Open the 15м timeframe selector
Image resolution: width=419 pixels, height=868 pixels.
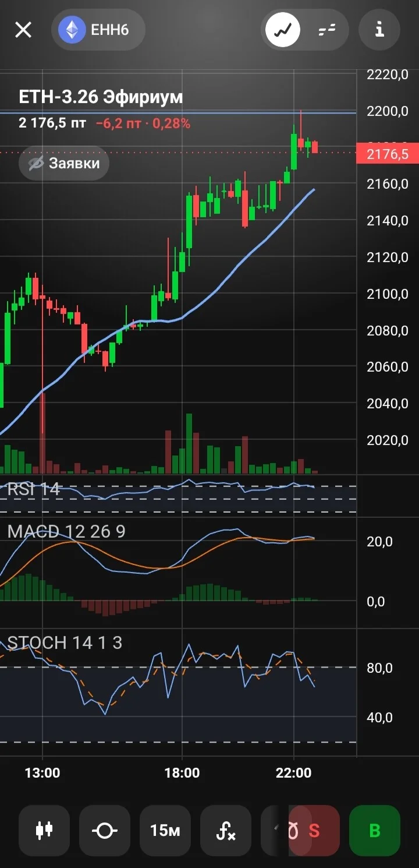click(x=165, y=830)
